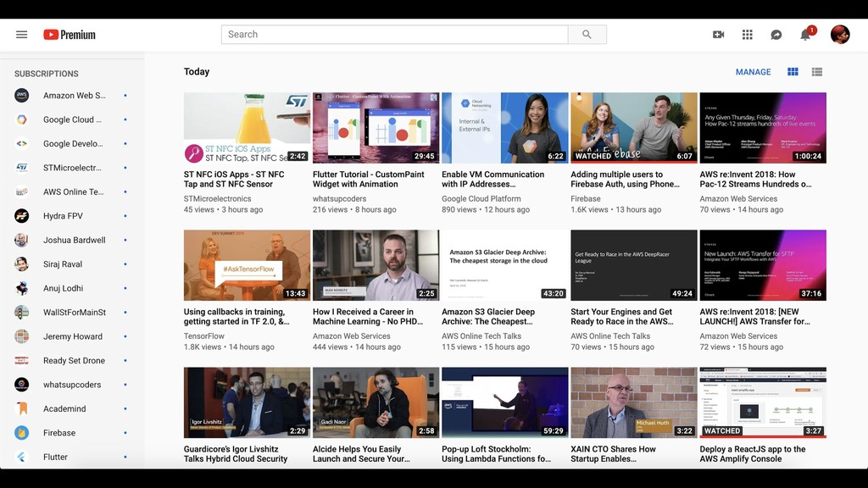This screenshot has width=868, height=488.
Task: Open the messages share icon
Action: [x=776, y=35]
